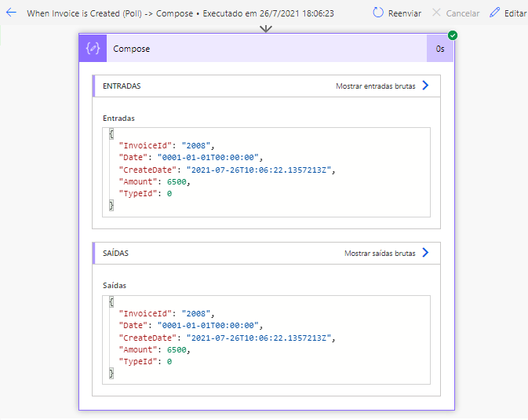Click the closing brace in the Saídas JSON

[x=111, y=373]
